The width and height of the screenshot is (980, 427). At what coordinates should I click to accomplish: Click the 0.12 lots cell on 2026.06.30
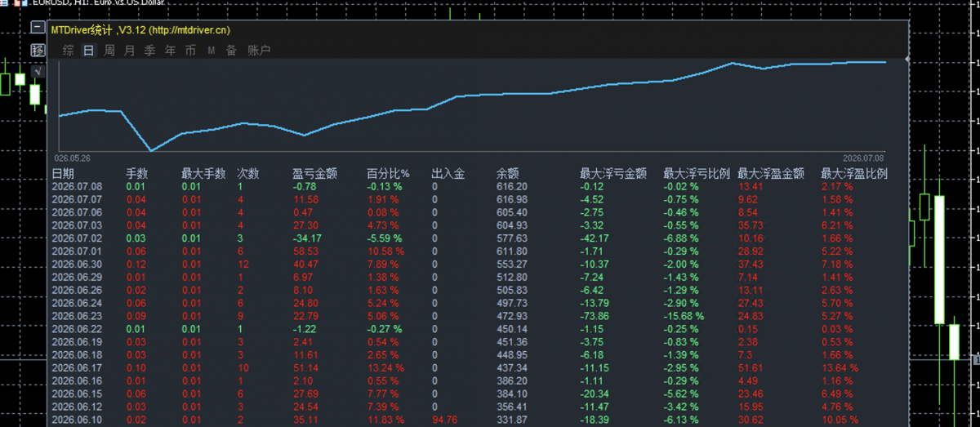coord(136,265)
